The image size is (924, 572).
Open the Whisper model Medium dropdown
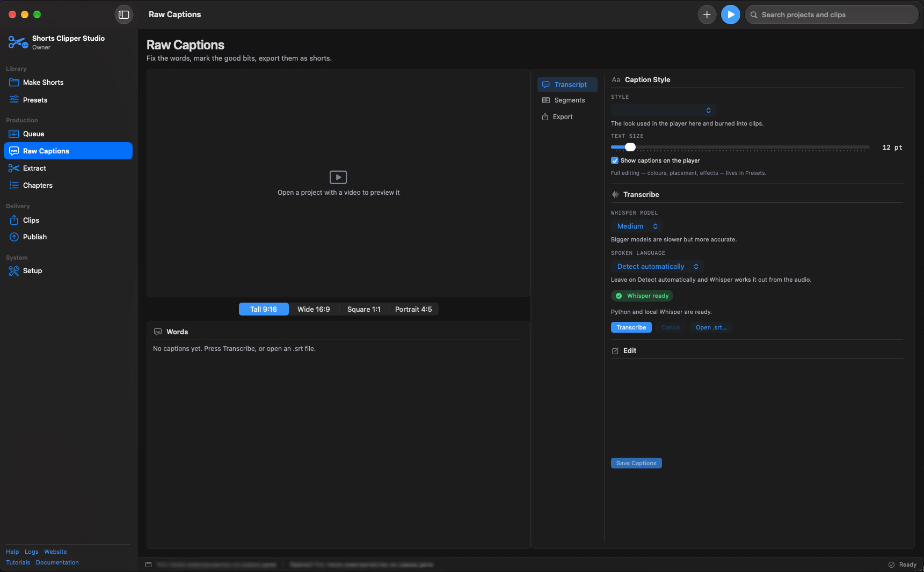(x=637, y=226)
